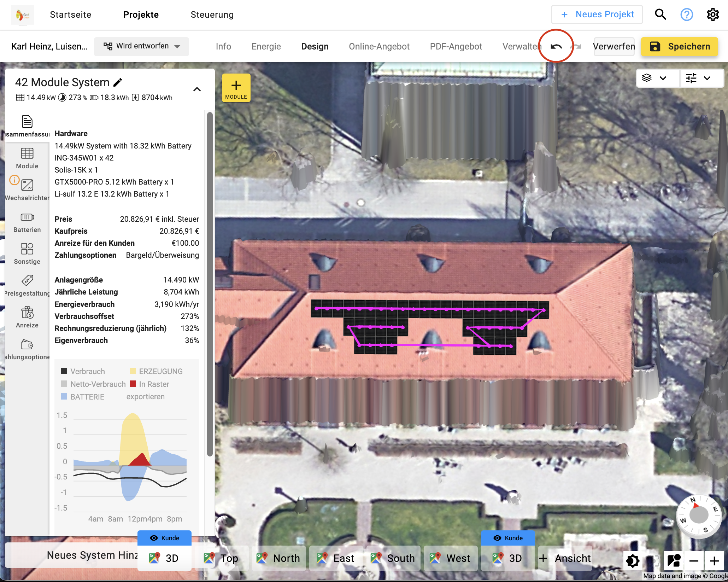Toggle Verbrauch series in chart legend
The width and height of the screenshot is (728, 582).
coord(83,371)
